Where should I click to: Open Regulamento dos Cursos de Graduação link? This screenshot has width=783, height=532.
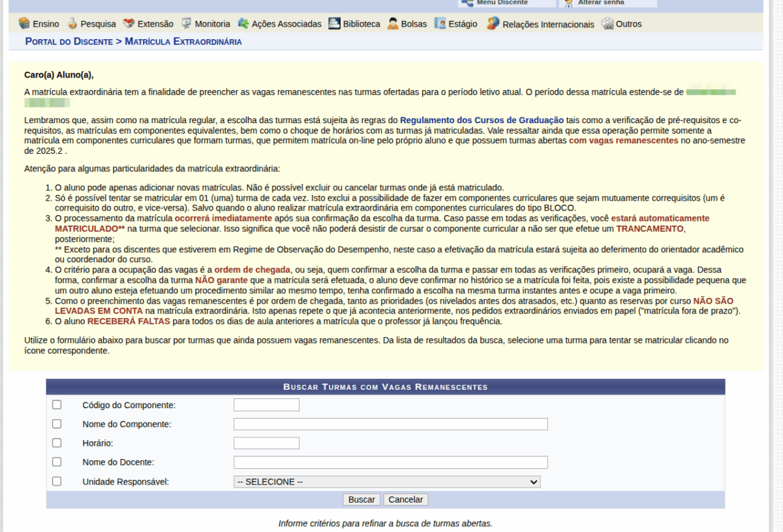coord(482,120)
